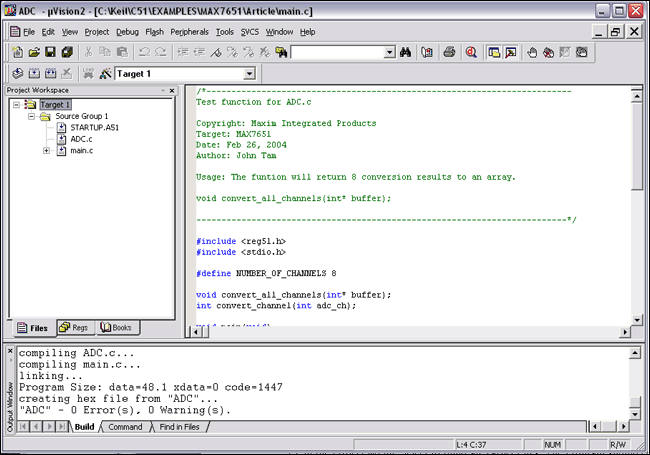Click the Find binoculars icon
The height and width of the screenshot is (455, 650).
coord(406,52)
